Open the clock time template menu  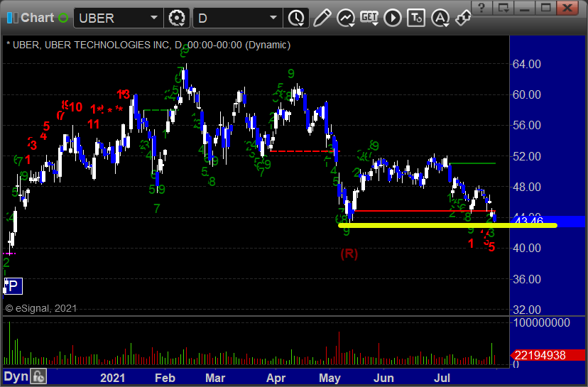coord(296,18)
